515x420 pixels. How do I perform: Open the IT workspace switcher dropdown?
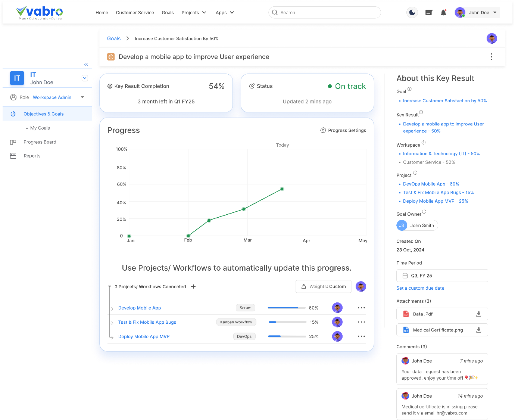tap(85, 78)
